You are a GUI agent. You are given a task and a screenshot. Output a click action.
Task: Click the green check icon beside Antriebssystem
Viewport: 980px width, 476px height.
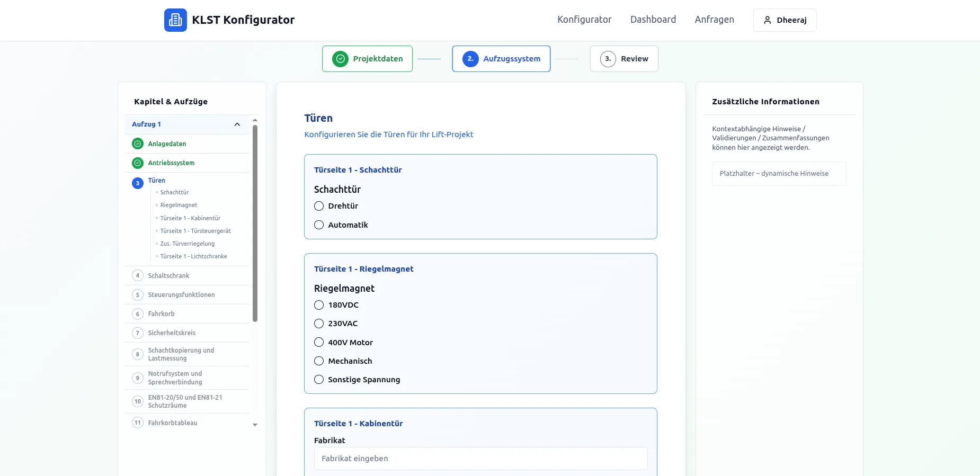pos(138,163)
